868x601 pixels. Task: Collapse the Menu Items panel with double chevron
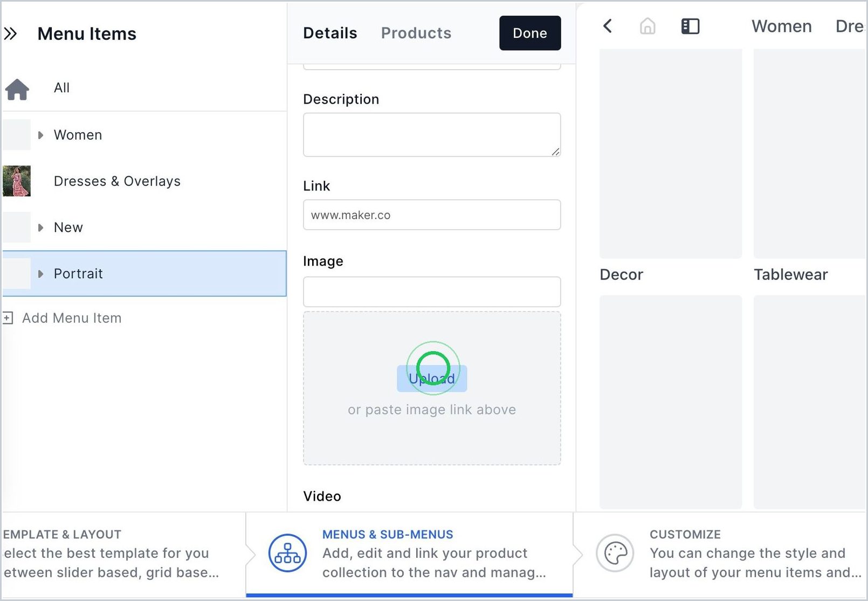coord(10,34)
